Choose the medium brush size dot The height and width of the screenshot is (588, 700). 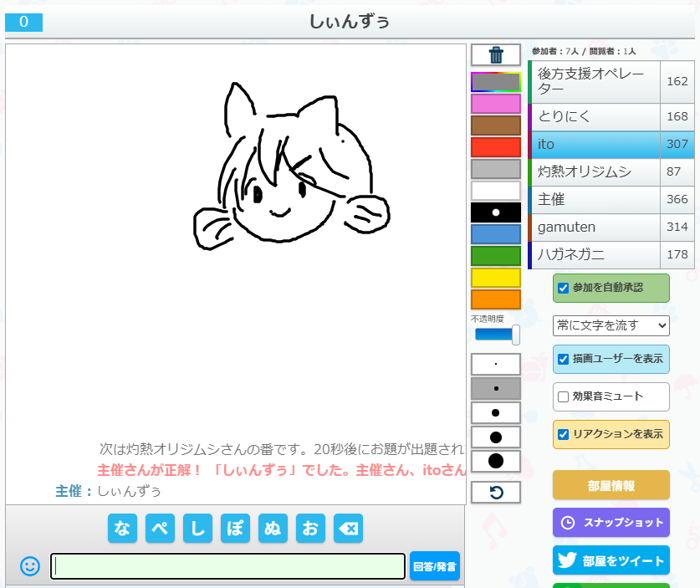pyautogui.click(x=496, y=412)
